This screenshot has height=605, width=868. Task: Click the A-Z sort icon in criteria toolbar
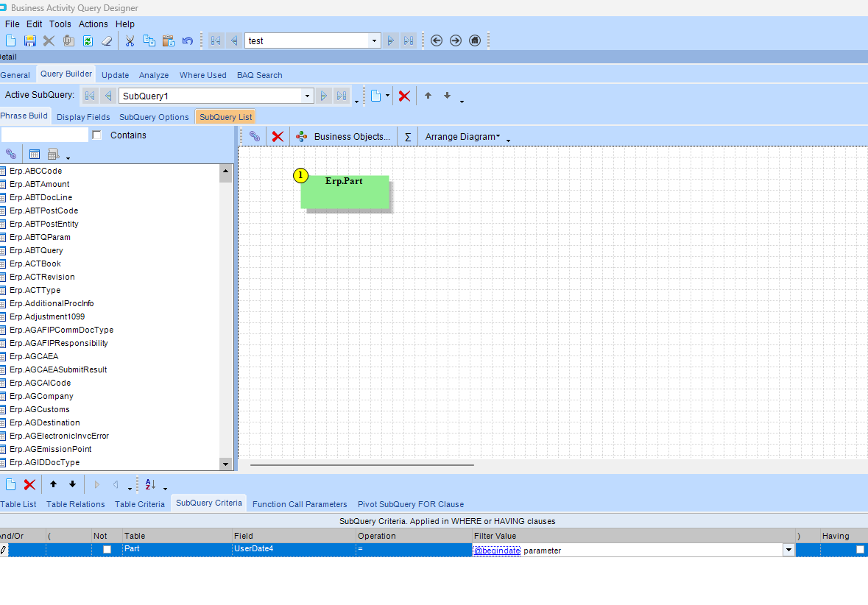pos(151,484)
